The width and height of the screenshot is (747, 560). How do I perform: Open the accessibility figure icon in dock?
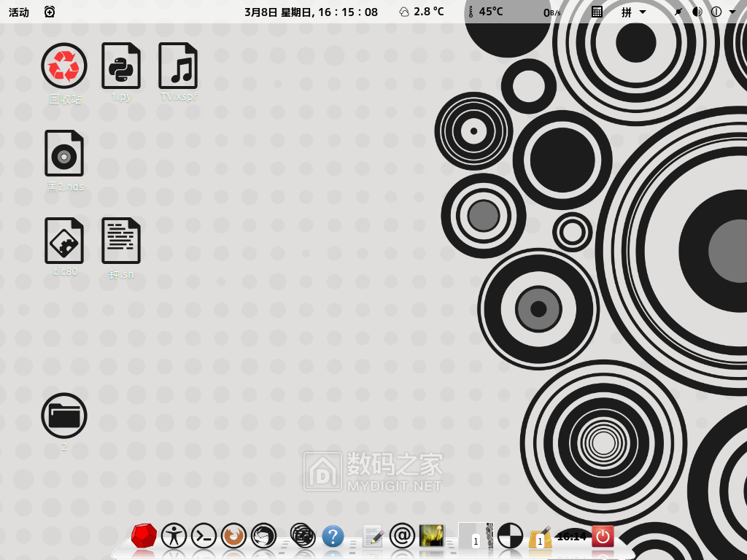174,536
